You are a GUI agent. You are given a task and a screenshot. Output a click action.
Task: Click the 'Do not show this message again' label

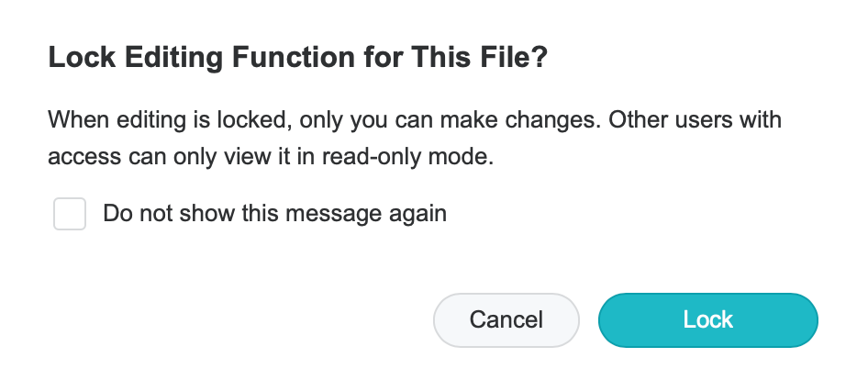pyautogui.click(x=274, y=215)
